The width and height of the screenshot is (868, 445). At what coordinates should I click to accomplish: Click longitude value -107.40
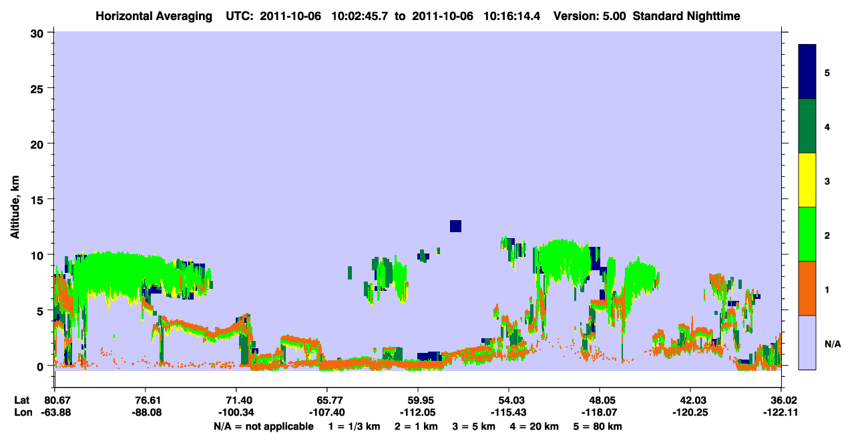click(327, 413)
